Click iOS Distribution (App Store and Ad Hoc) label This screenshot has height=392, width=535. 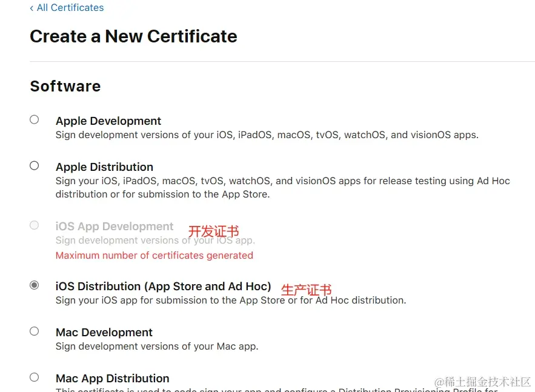163,286
